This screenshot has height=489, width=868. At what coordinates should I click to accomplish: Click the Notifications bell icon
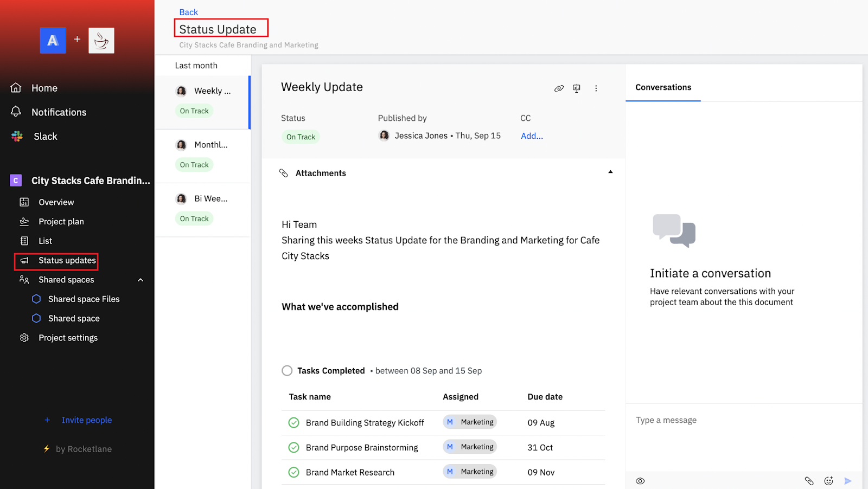coord(16,112)
